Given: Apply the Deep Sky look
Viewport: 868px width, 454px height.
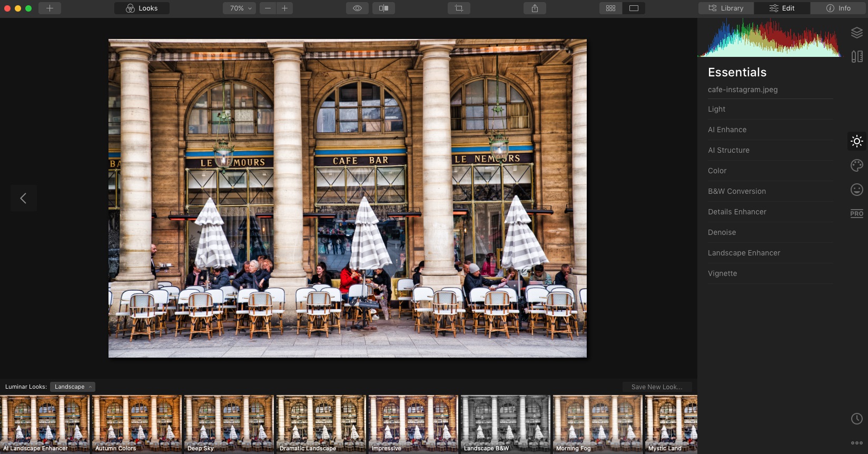Looking at the screenshot, I should tap(229, 424).
